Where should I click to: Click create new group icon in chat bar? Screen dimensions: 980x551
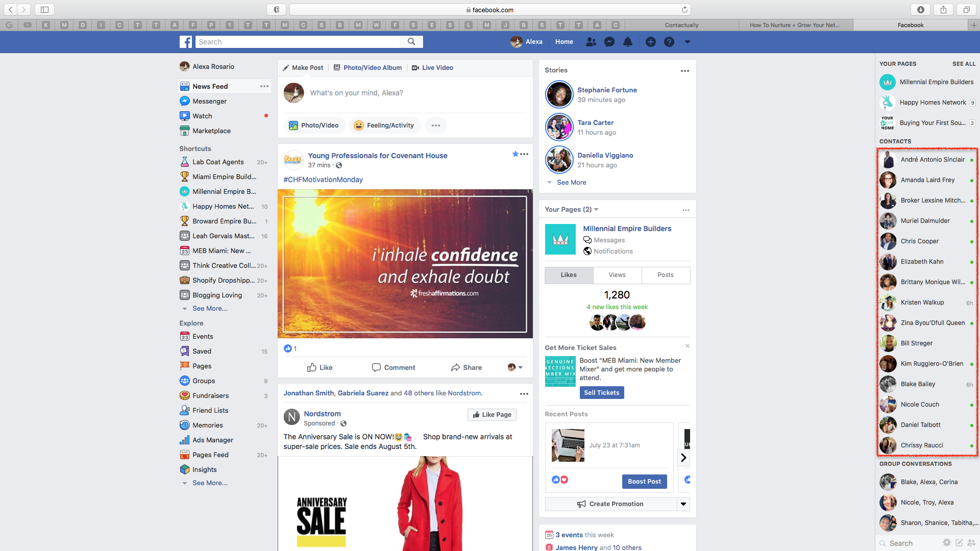[971, 543]
